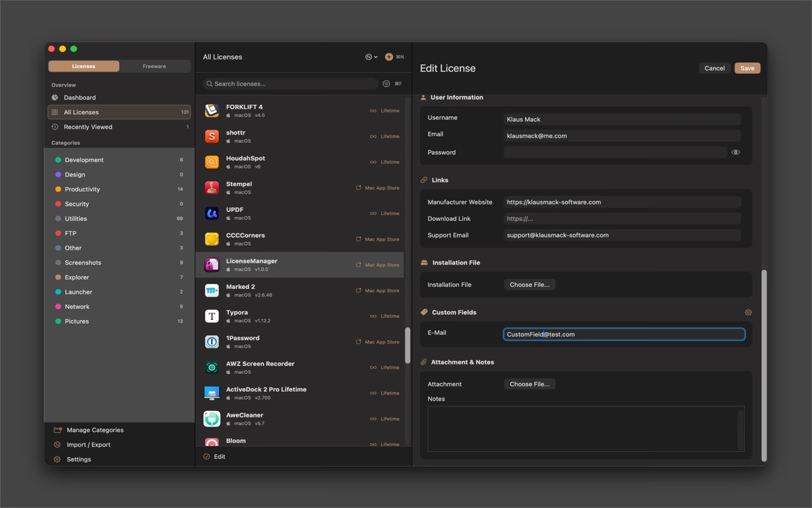Image resolution: width=812 pixels, height=508 pixels.
Task: Click the AweCleaner app icon
Action: 212,419
